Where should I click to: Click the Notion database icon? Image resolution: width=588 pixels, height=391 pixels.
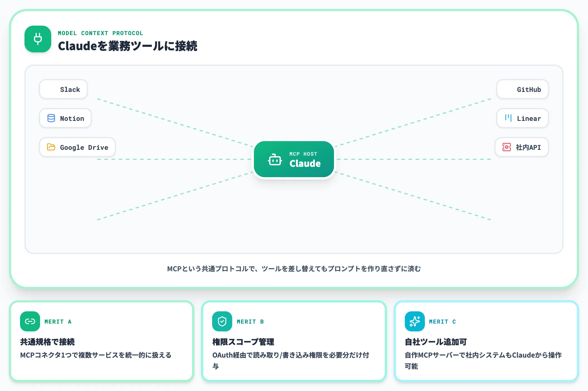(x=51, y=118)
